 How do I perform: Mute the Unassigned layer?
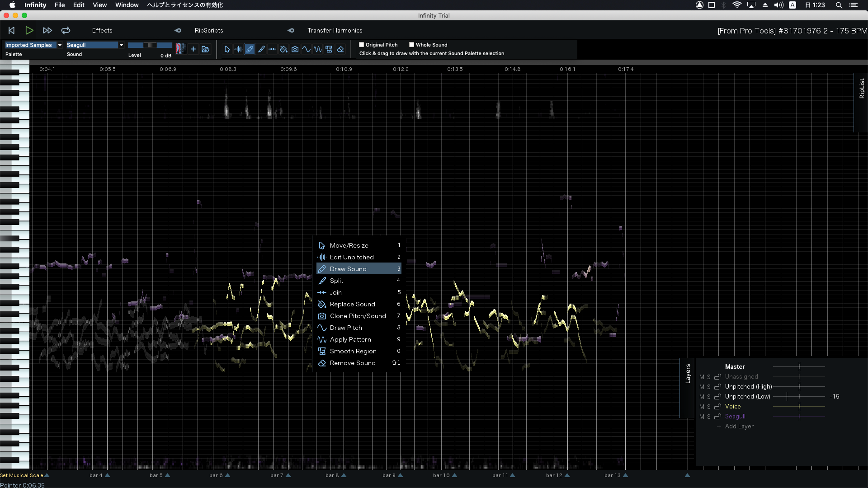[702, 377]
